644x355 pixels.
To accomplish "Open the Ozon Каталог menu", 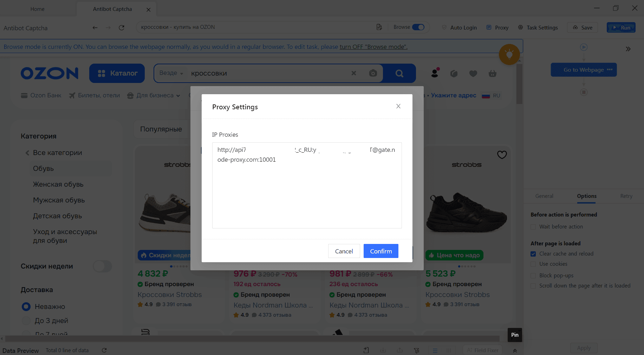I will [x=117, y=73].
